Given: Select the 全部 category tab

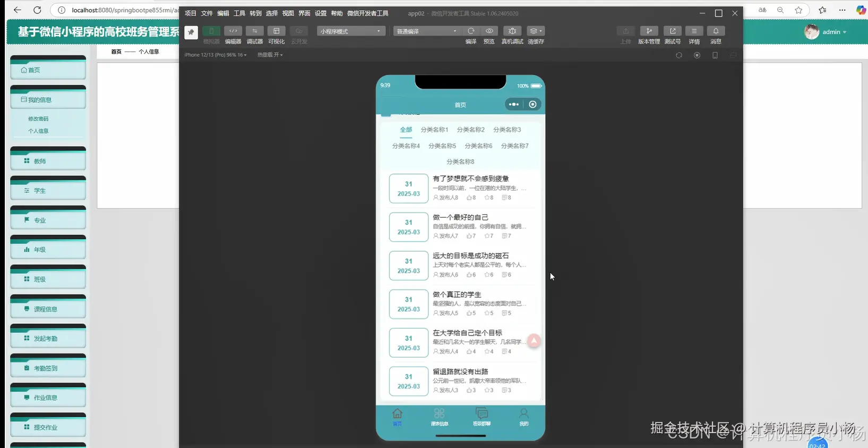Looking at the screenshot, I should [406, 130].
